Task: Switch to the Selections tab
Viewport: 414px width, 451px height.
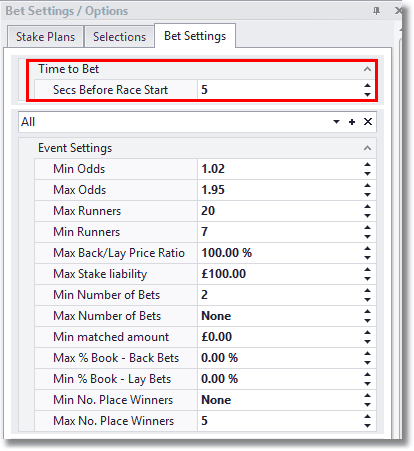Action: tap(119, 37)
